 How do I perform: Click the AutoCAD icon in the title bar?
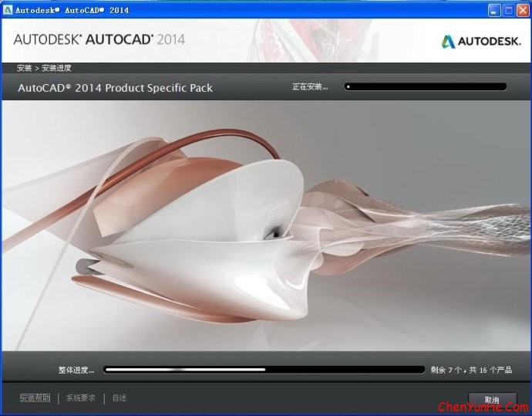pos(8,10)
